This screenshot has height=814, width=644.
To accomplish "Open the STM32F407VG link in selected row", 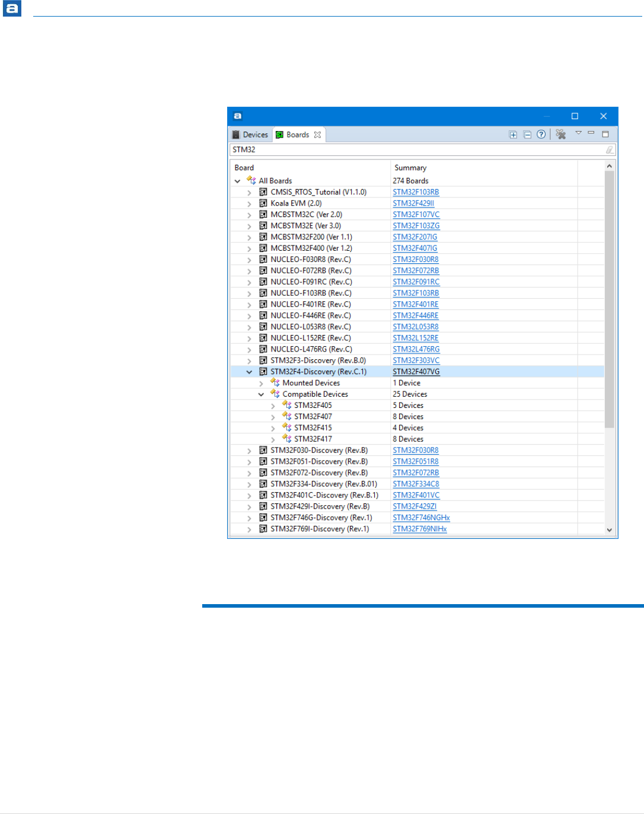I will 416,372.
